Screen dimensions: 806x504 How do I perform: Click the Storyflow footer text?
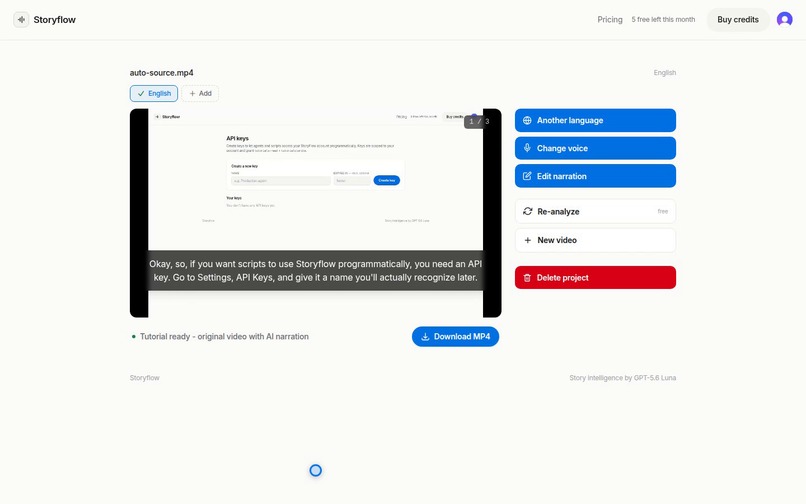point(144,377)
